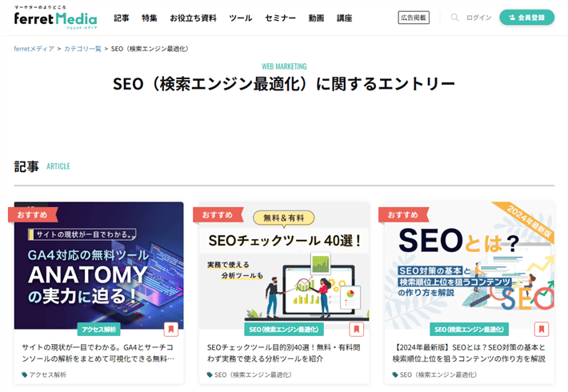568x392 pixels.
Task: Click the 記事 ARTICLE section heading
Action: [x=42, y=166]
